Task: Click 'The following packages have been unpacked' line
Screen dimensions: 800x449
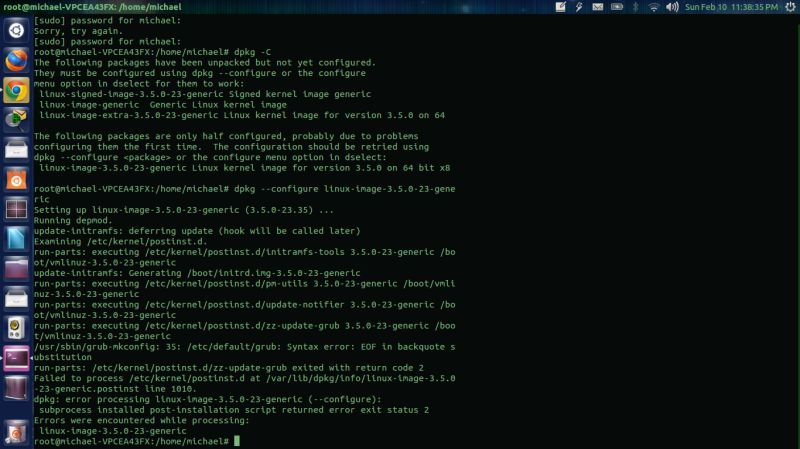Action: 205,63
